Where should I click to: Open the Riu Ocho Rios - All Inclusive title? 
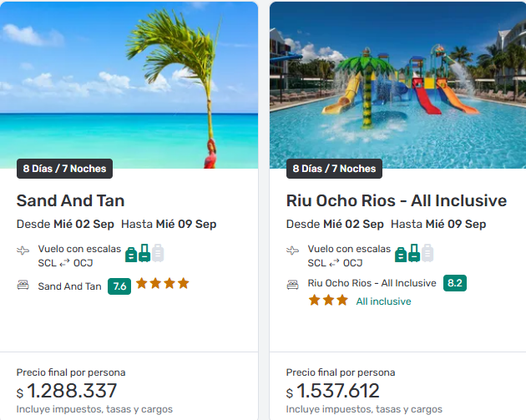[397, 200]
